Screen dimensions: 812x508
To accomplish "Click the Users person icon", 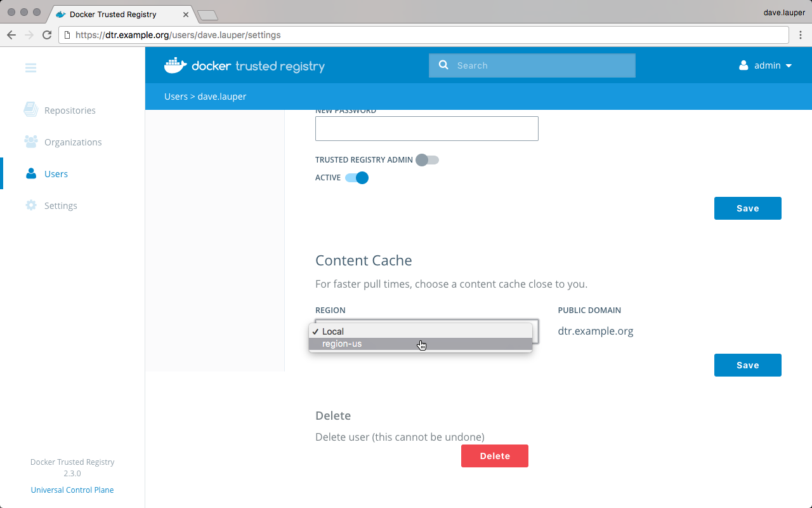I will point(30,173).
